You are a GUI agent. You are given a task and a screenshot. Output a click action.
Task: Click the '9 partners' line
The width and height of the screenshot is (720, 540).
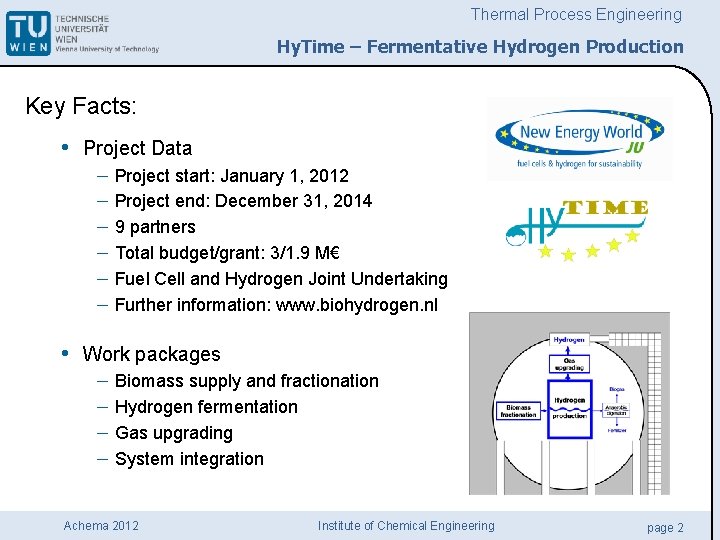point(155,227)
